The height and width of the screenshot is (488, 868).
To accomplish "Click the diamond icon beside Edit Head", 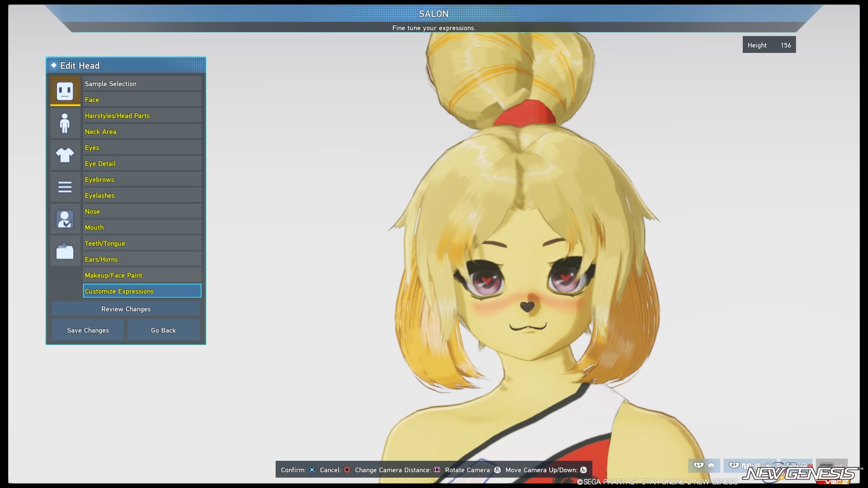I will coord(54,65).
